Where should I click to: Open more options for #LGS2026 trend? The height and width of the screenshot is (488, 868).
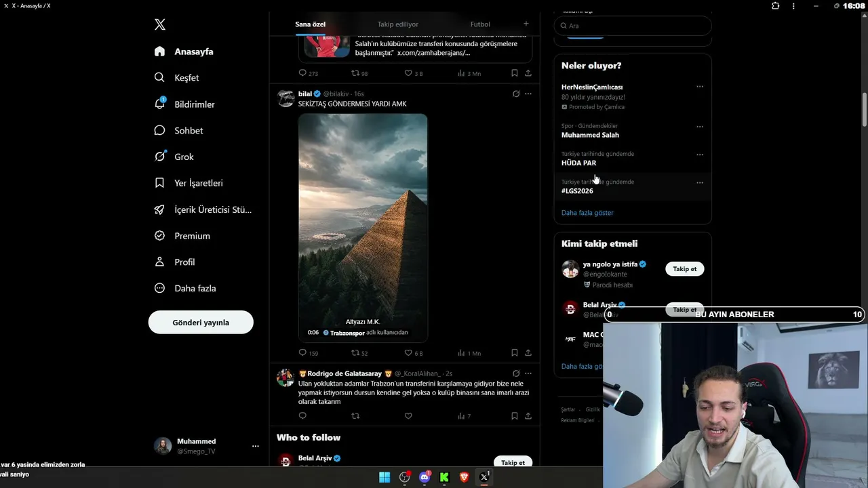tap(700, 182)
